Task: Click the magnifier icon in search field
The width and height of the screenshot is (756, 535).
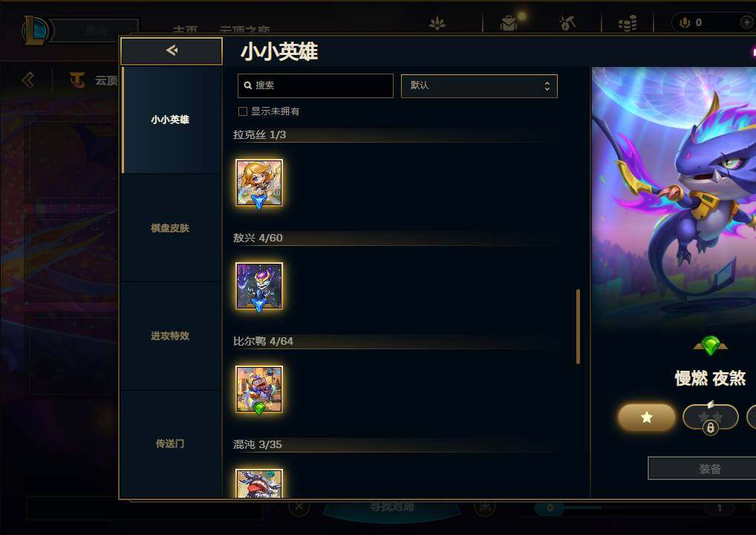Action: pyautogui.click(x=248, y=85)
